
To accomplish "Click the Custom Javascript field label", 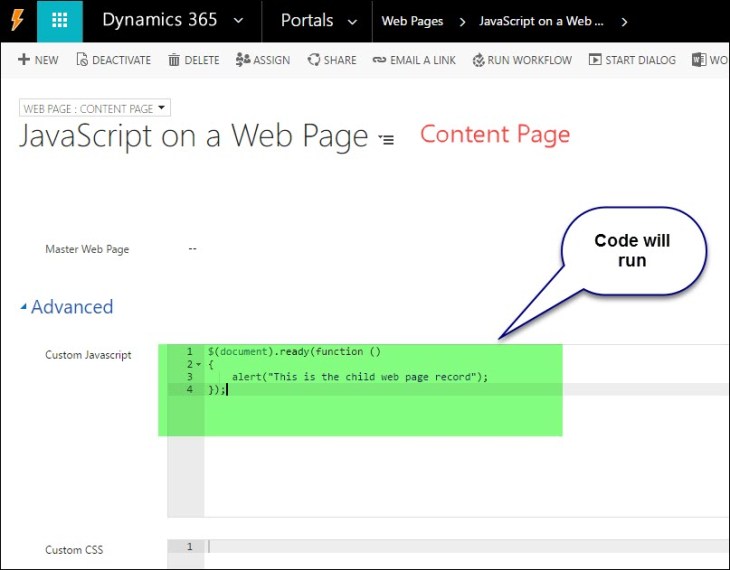I will 88,355.
